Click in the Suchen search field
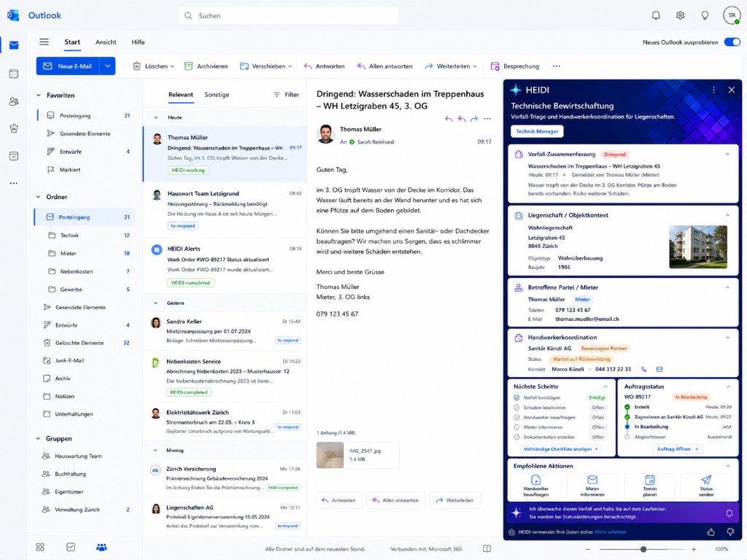 pyautogui.click(x=288, y=16)
